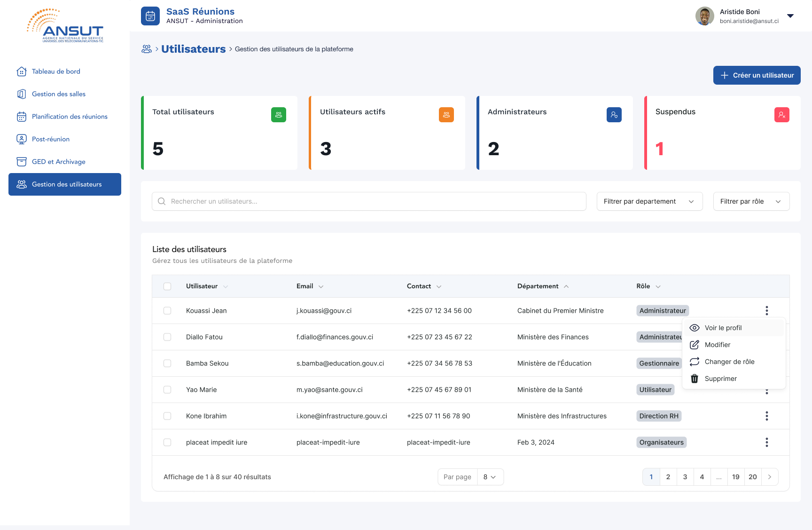Click page 1 in pagination
The image size is (812, 530).
[651, 477]
